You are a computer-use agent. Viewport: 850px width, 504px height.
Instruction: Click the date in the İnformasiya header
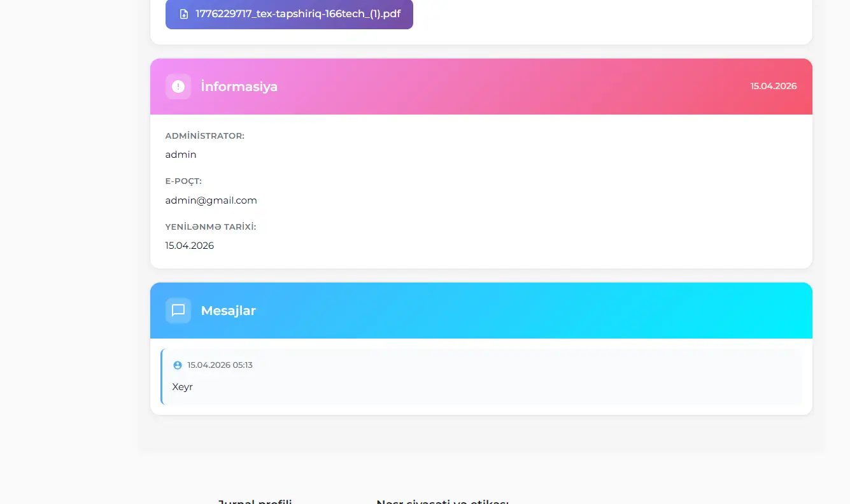(x=773, y=86)
